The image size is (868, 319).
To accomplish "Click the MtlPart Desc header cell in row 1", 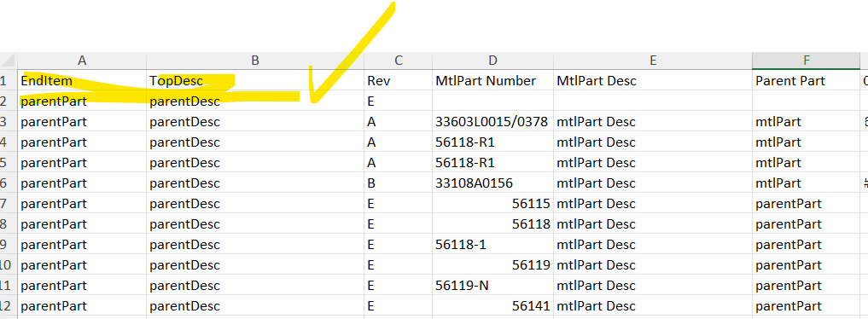I will 653,81.
